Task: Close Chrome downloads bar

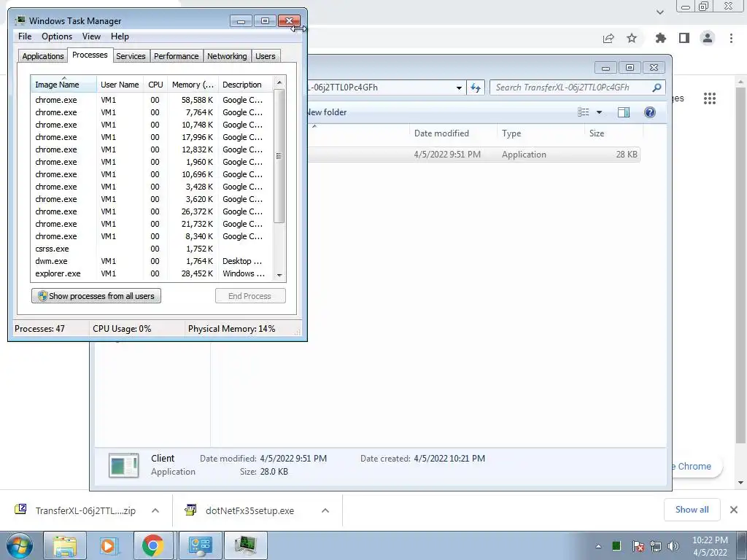Action: [x=734, y=510]
